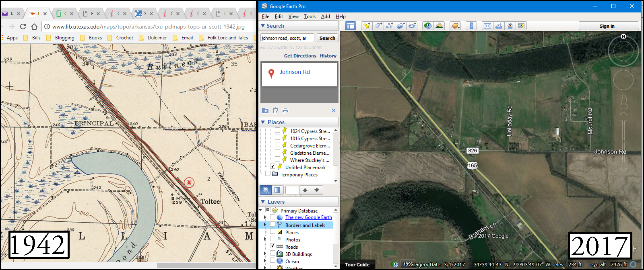The image size is (644, 270).
Task: Open the Tools menu
Action: (x=310, y=16)
